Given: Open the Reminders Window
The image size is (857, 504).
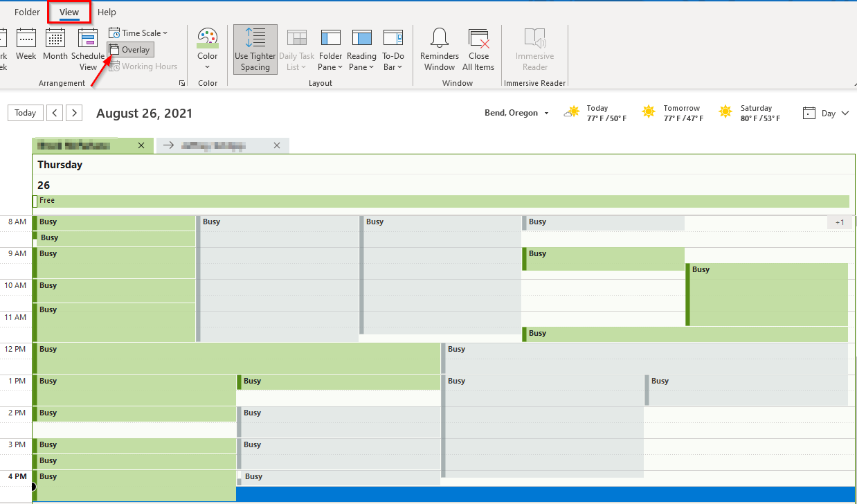Looking at the screenshot, I should point(440,50).
